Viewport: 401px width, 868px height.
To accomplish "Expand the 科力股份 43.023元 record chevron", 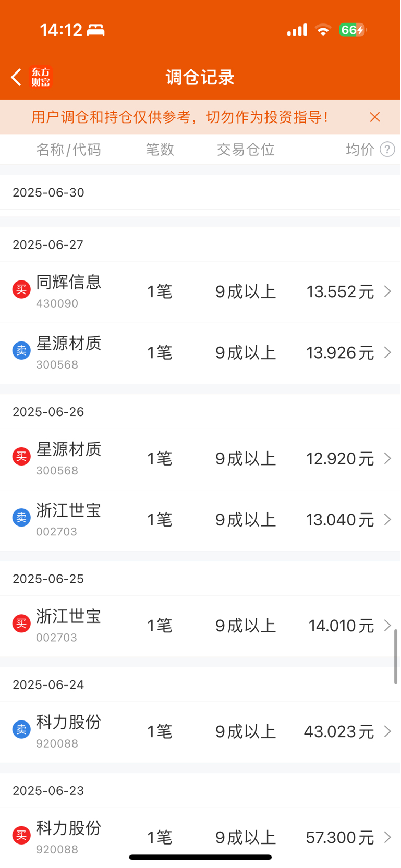I will [x=387, y=731].
